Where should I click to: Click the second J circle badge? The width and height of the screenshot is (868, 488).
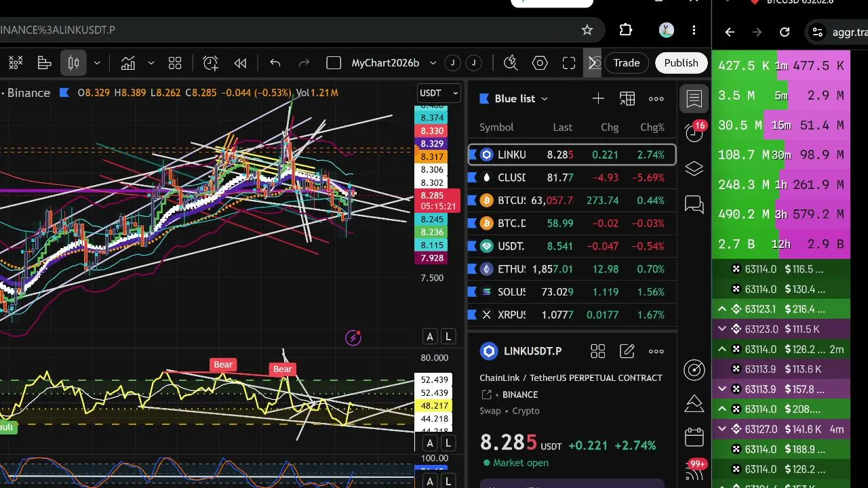tap(473, 63)
